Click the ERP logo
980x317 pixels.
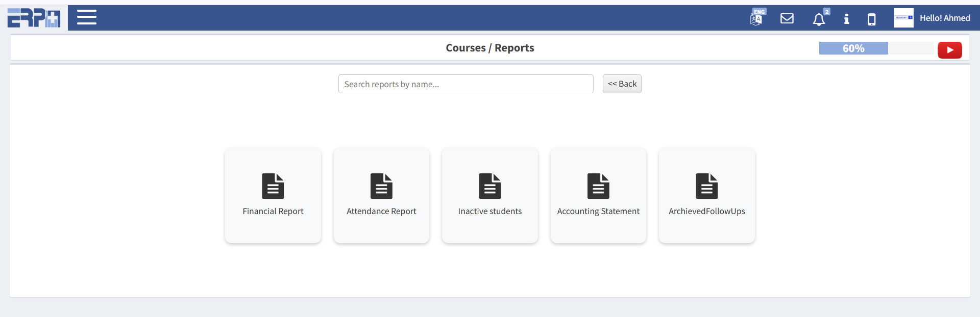[34, 18]
